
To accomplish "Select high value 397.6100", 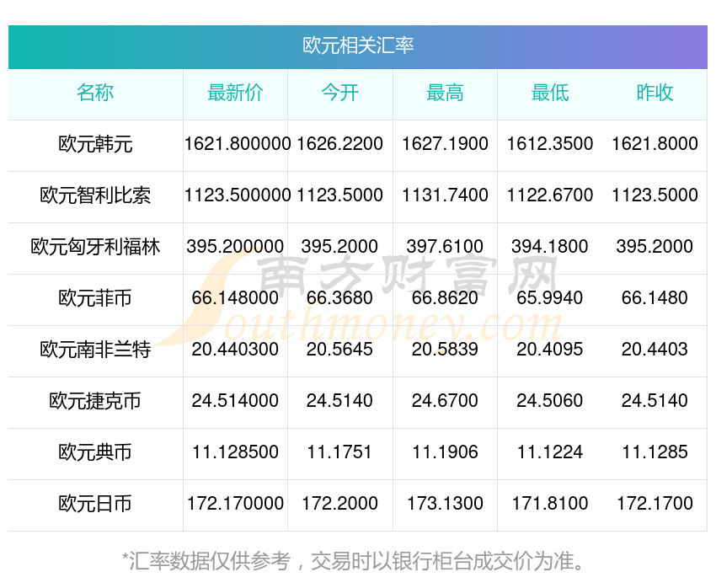I will pyautogui.click(x=446, y=247).
